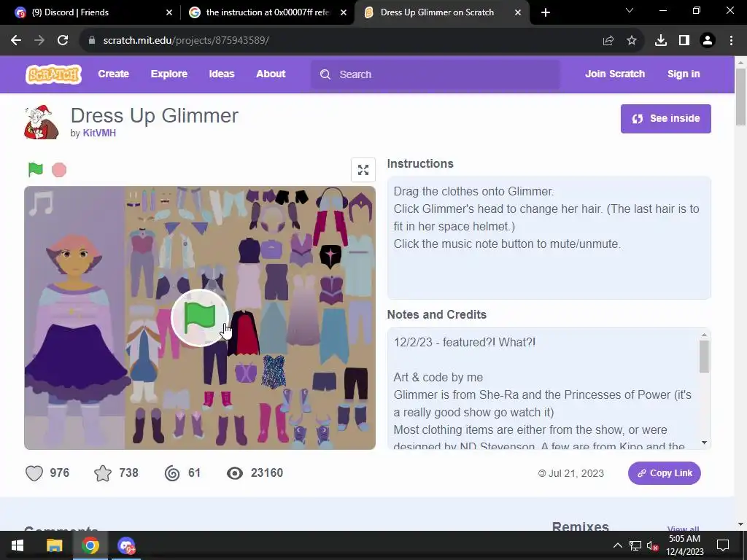747x560 pixels.
Task: Favorite the project with the star icon
Action: pos(103,473)
